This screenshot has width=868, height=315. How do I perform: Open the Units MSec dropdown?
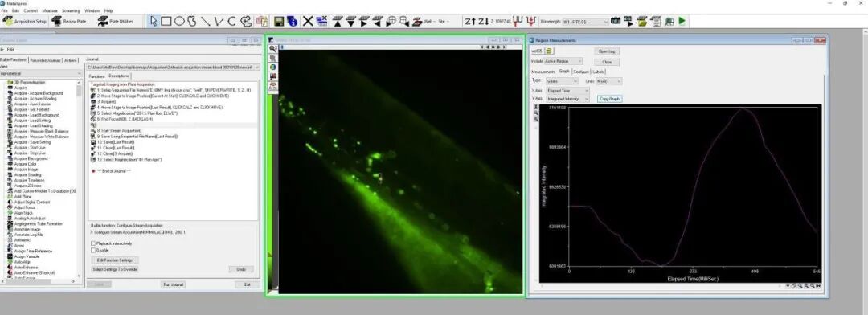tap(609, 81)
